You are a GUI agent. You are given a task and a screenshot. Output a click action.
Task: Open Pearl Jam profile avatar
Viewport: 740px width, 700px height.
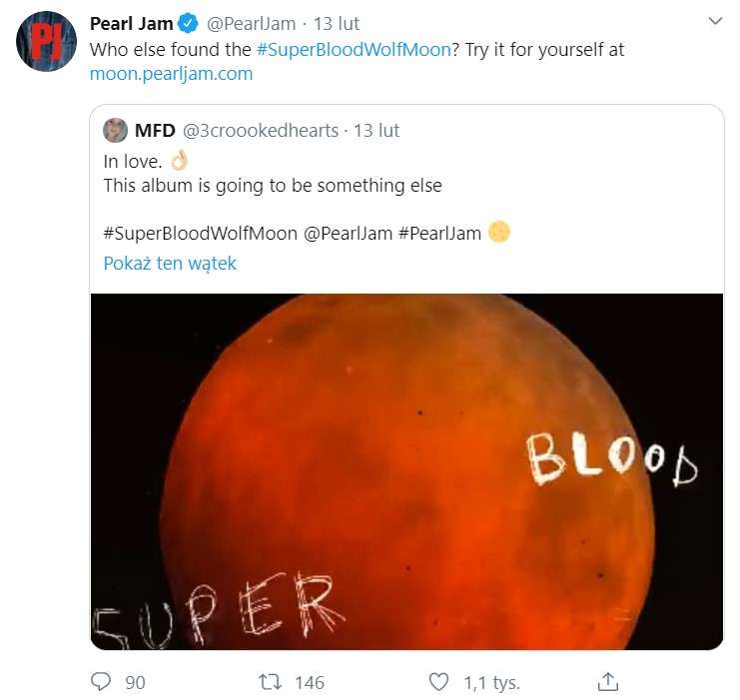[x=46, y=42]
